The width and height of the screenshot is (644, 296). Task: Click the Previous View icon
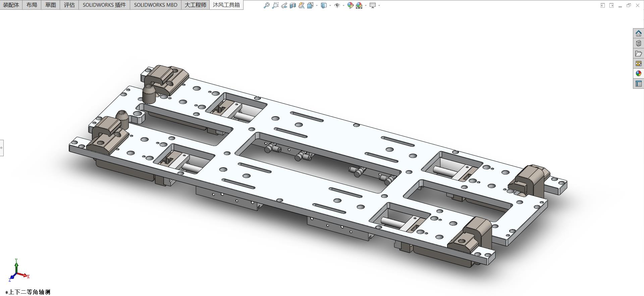tap(284, 5)
